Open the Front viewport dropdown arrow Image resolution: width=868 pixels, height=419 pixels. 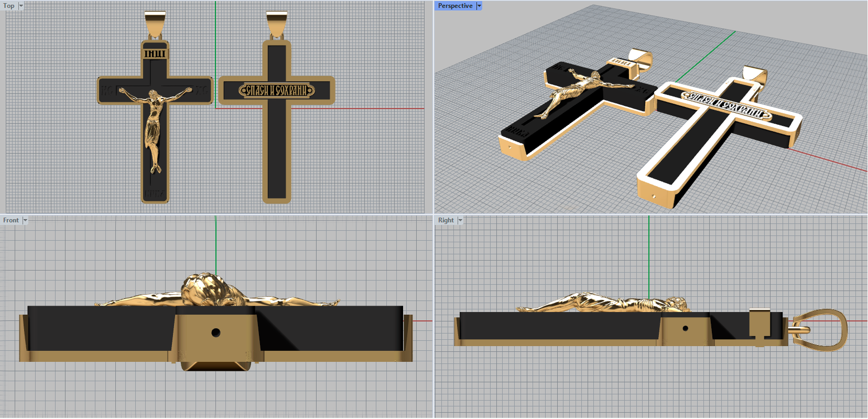[x=25, y=220]
